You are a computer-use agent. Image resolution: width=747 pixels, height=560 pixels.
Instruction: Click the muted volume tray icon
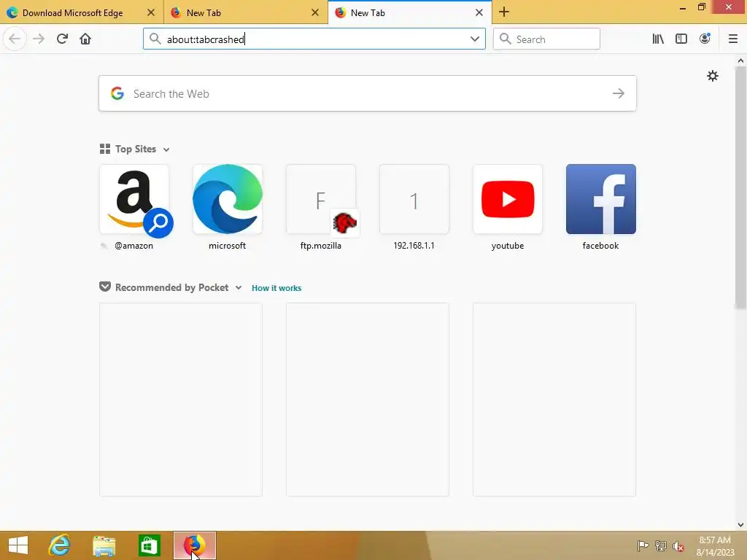click(x=678, y=546)
